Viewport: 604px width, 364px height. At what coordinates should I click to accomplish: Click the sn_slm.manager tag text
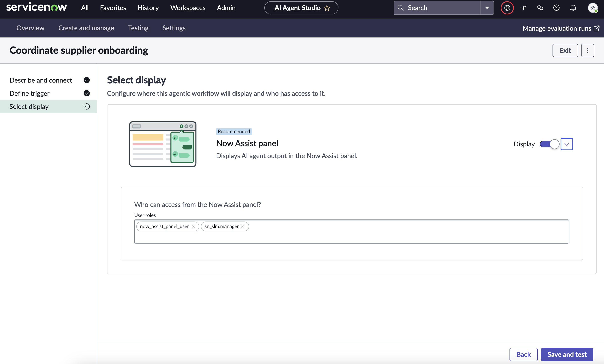tap(221, 226)
